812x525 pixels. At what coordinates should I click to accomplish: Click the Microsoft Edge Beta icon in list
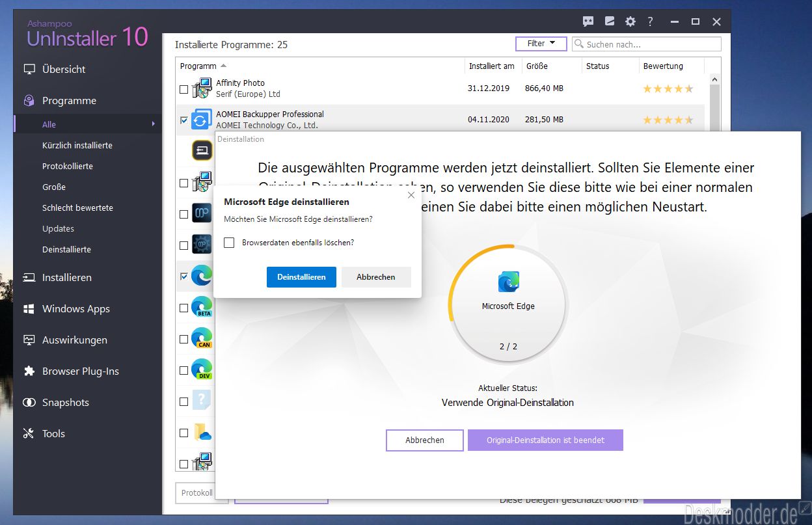[202, 307]
